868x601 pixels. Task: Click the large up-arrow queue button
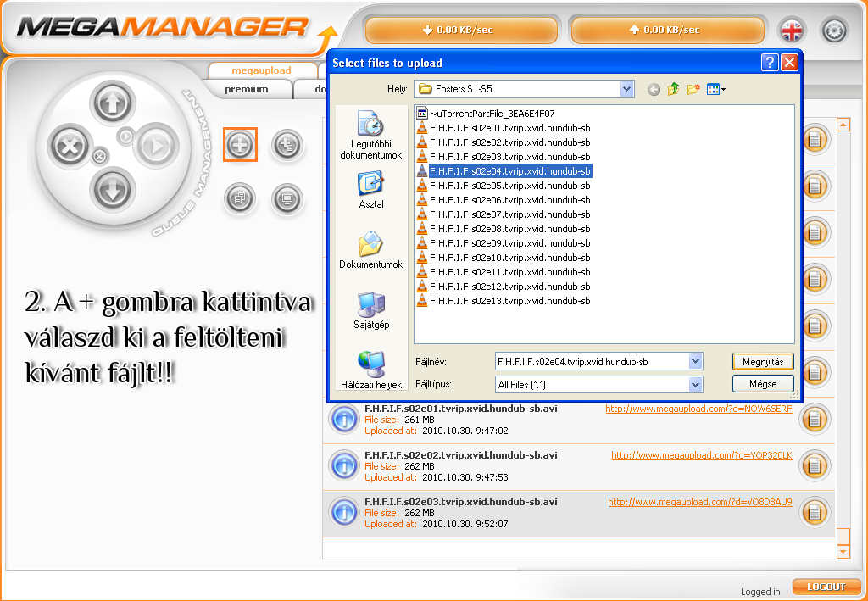pyautogui.click(x=113, y=103)
